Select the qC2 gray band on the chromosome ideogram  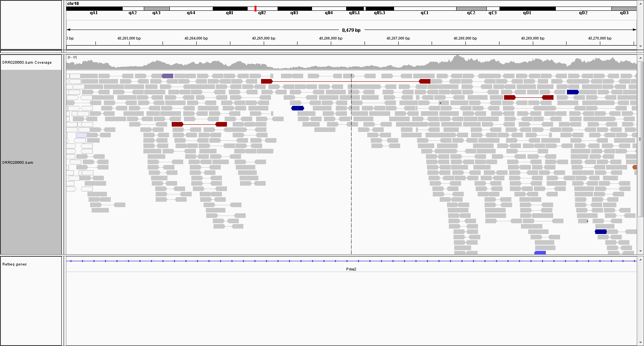[x=471, y=8]
